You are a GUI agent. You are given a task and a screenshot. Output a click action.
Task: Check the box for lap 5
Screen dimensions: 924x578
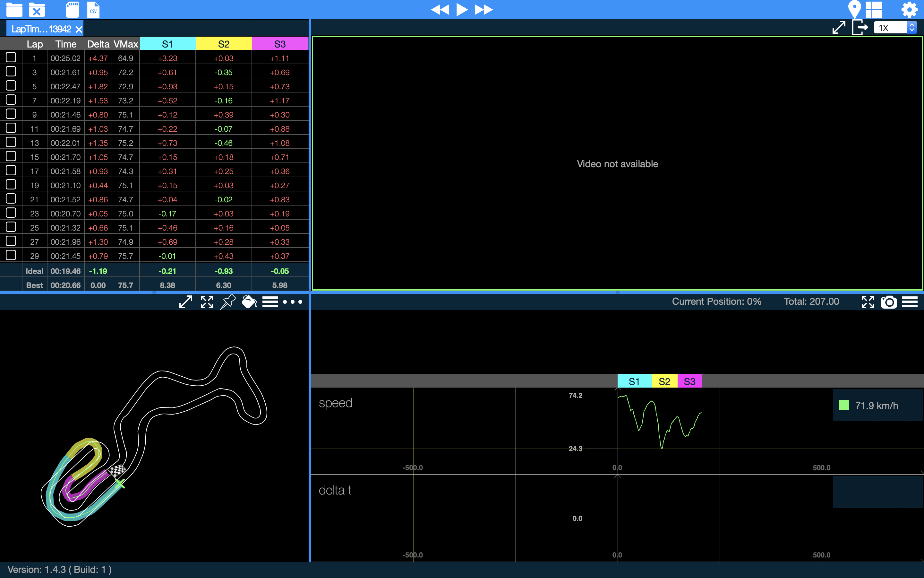tap(11, 86)
